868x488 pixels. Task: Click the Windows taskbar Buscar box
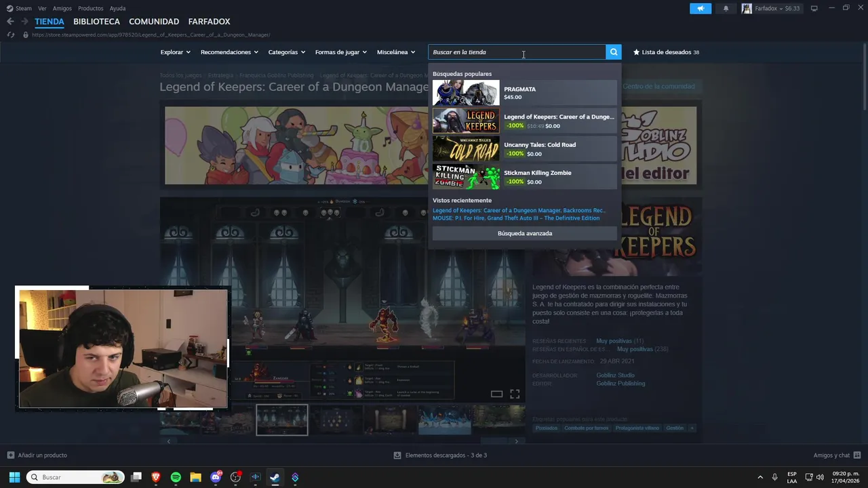tap(75, 477)
